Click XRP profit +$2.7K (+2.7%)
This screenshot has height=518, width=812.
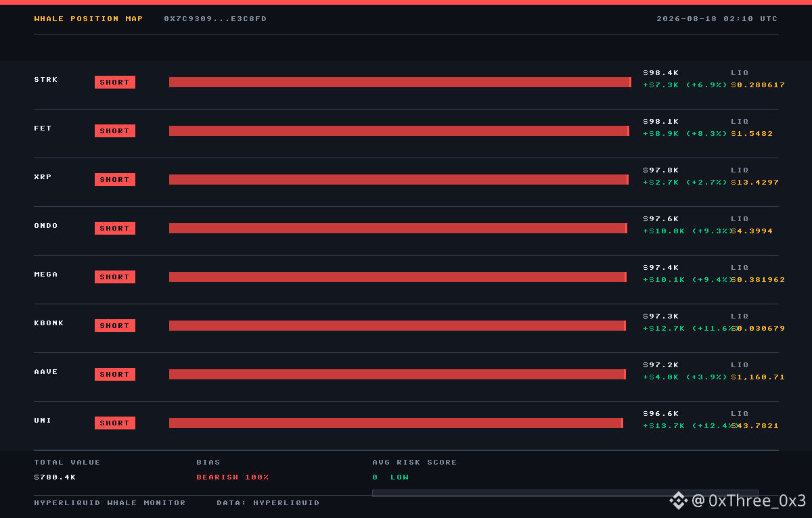tap(685, 183)
